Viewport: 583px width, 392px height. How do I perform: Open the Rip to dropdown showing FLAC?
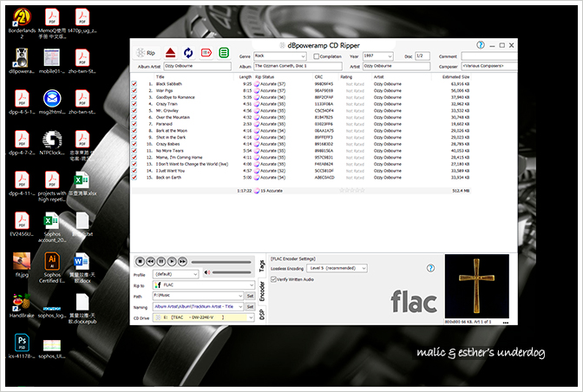(204, 285)
